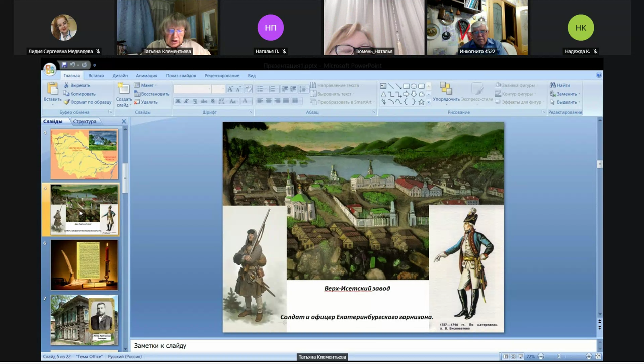Select oval shape in shapes gallery
Image resolution: width=644 pixels, height=364 pixels.
tap(414, 86)
